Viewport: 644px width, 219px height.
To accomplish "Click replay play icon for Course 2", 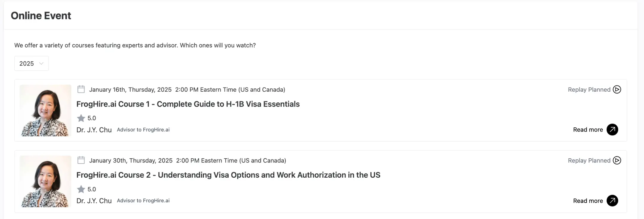I will 617,160.
